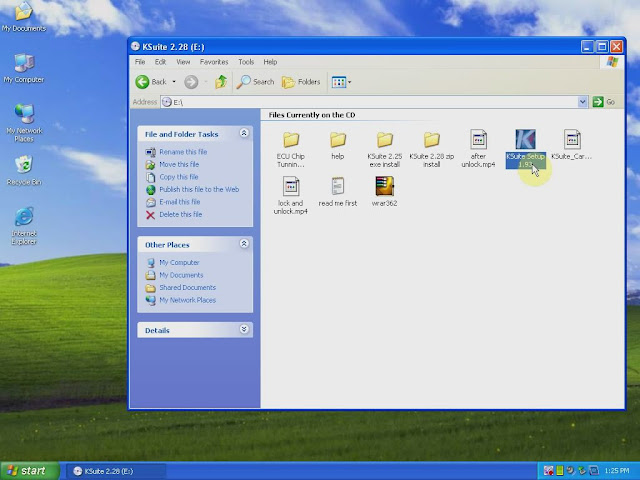Viewport: 640px width, 480px height.
Task: Select Recycle Bin desktop icon
Action: pyautogui.click(x=24, y=170)
